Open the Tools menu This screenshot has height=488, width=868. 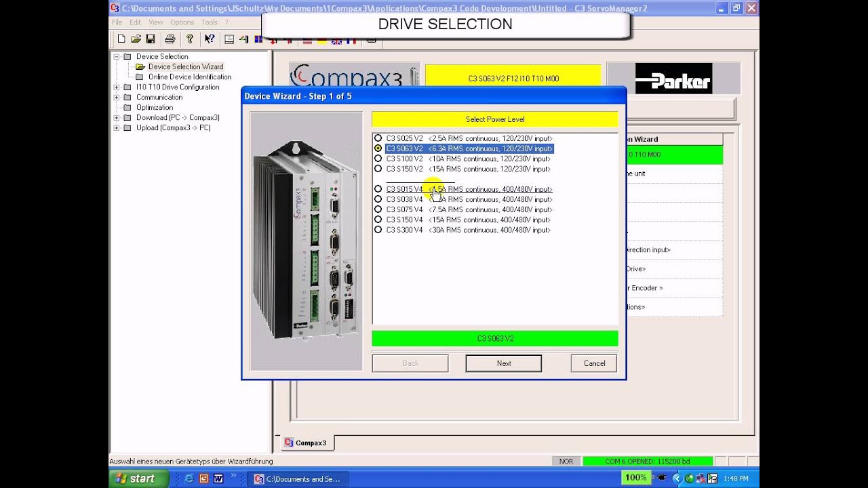pos(210,22)
